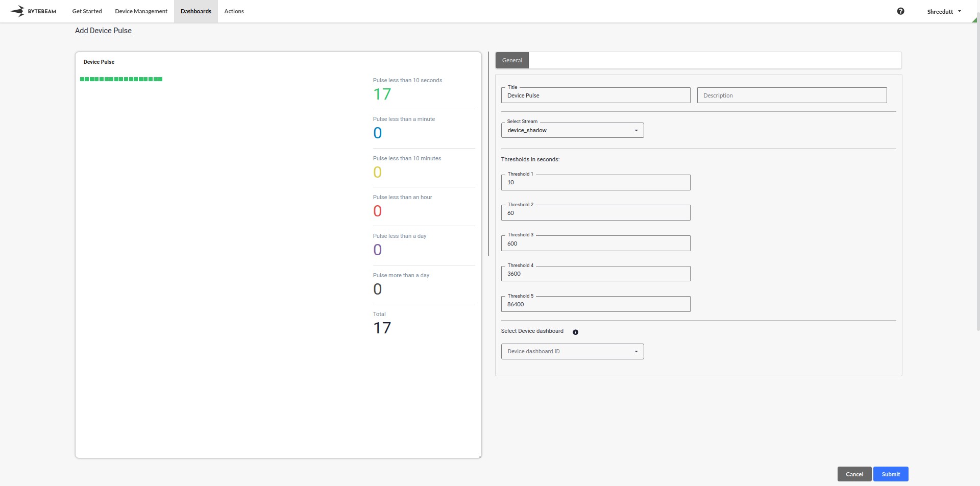Screen dimensions: 980x486
Task: Click info icon beside Select Device dashboard
Action: [x=575, y=332]
